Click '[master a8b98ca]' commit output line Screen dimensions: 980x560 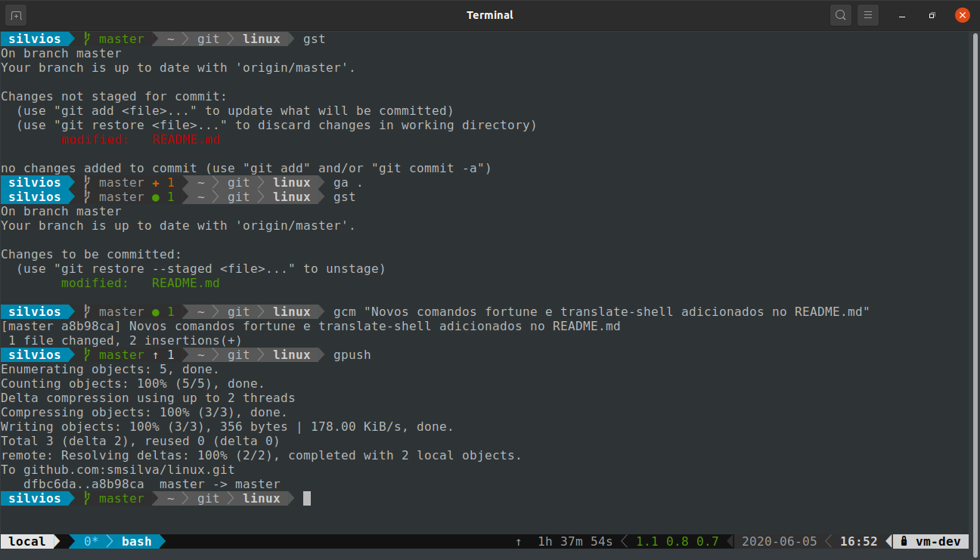tap(311, 326)
